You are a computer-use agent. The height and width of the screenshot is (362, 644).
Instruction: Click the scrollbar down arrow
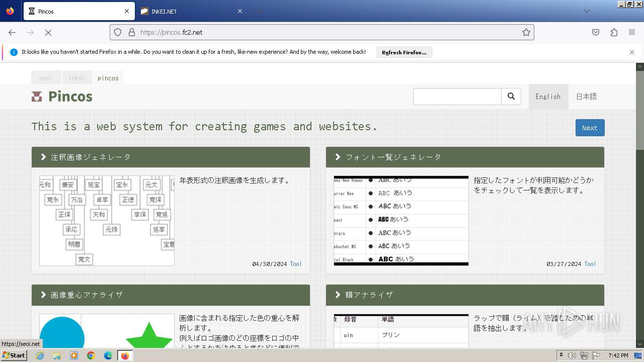640,344
